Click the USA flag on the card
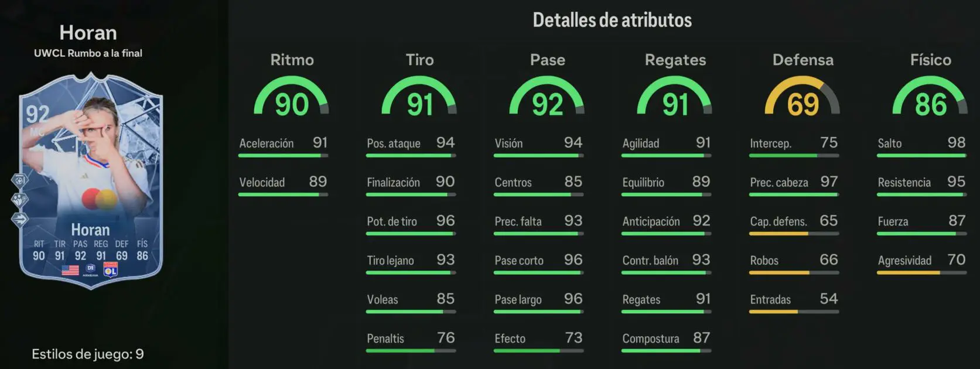 click(x=70, y=270)
